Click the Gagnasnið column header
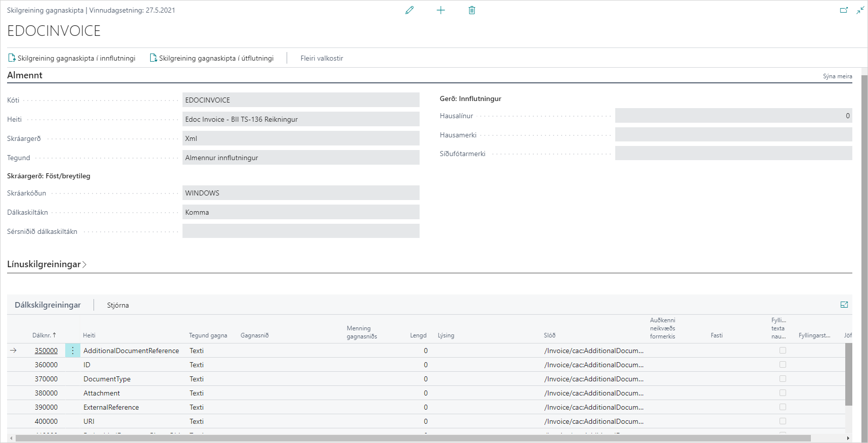This screenshot has height=443, width=868. click(x=255, y=335)
